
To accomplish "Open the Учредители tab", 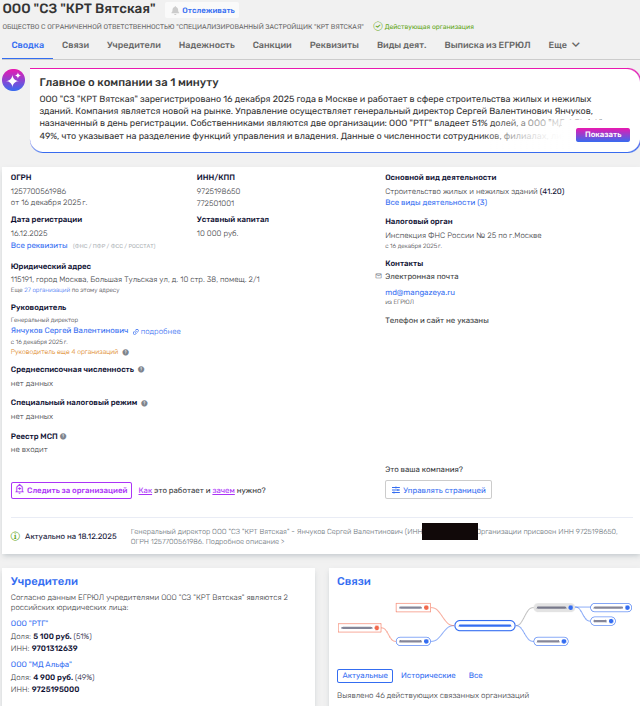I will click(x=133, y=45).
